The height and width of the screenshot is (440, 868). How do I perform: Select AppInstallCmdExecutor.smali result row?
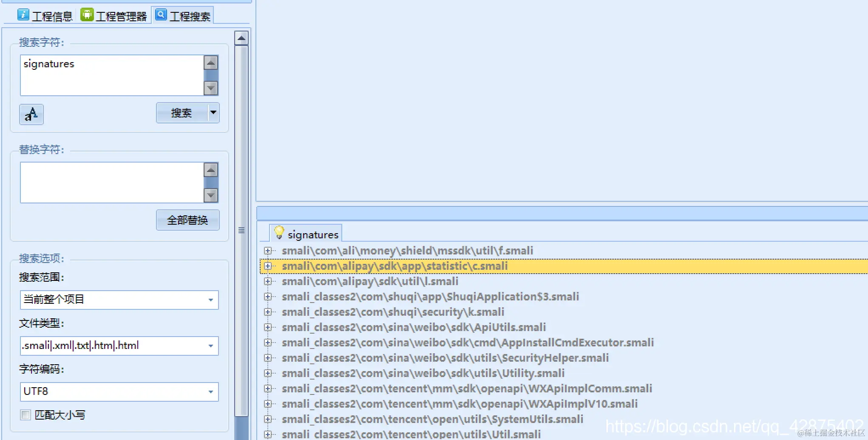pyautogui.click(x=468, y=343)
